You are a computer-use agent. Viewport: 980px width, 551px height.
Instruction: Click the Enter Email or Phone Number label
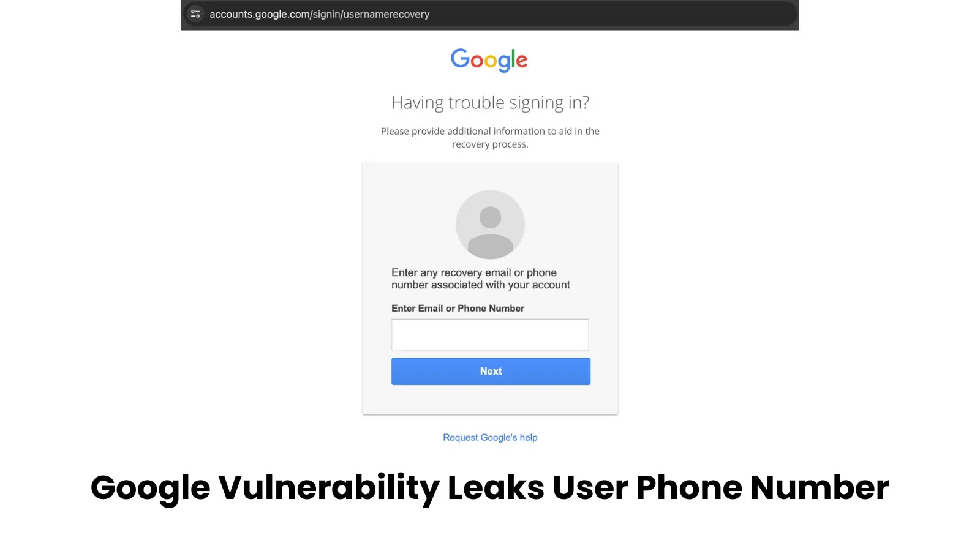[458, 308]
